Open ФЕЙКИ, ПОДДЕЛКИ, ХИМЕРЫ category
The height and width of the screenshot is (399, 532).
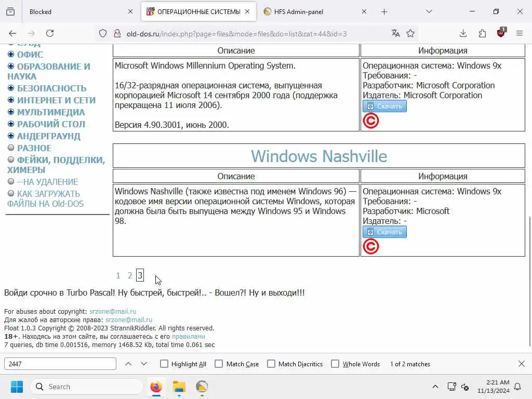[x=56, y=165]
